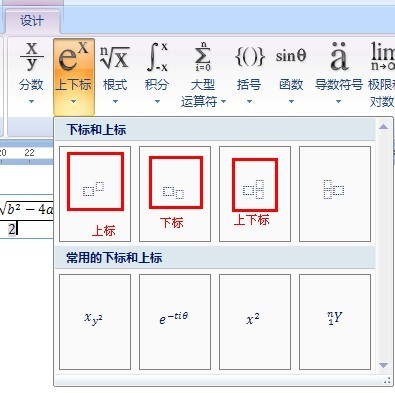The height and width of the screenshot is (393, 395).
Task: Open the 根式 radical gallery
Action: click(115, 73)
